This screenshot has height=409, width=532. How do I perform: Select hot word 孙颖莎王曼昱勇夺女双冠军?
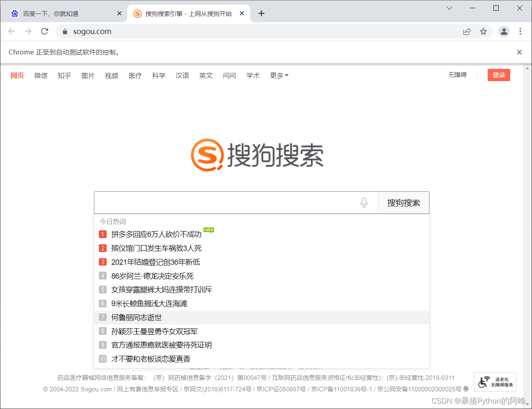(x=262, y=331)
